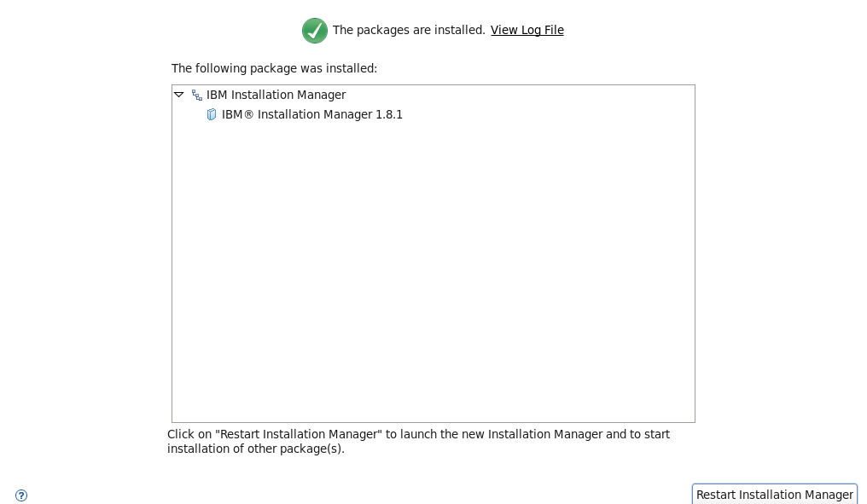Click the restart instruction text below list
The height and width of the screenshot is (504, 867).
418,434
